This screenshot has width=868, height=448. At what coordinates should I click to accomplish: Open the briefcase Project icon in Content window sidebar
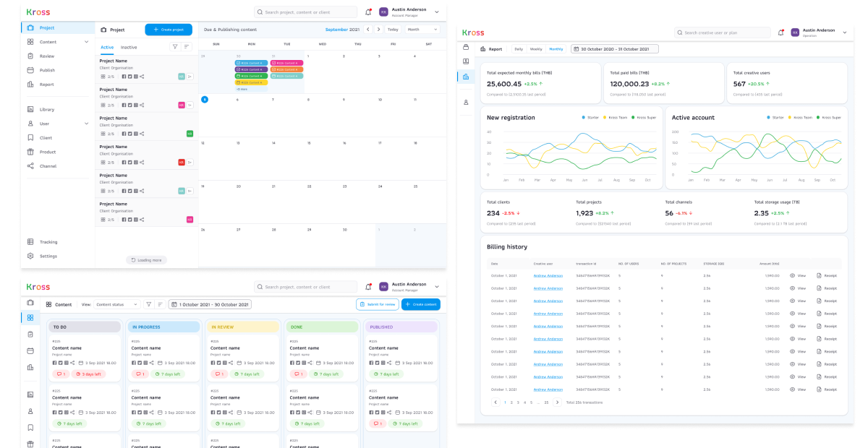tap(30, 303)
